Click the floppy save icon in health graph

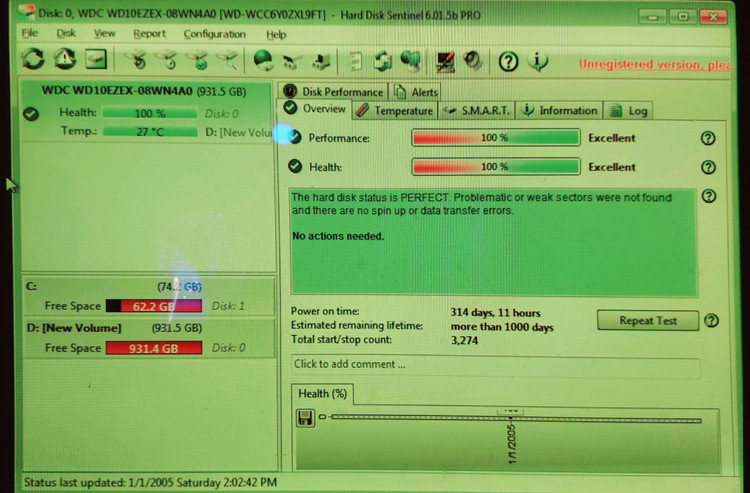(305, 417)
